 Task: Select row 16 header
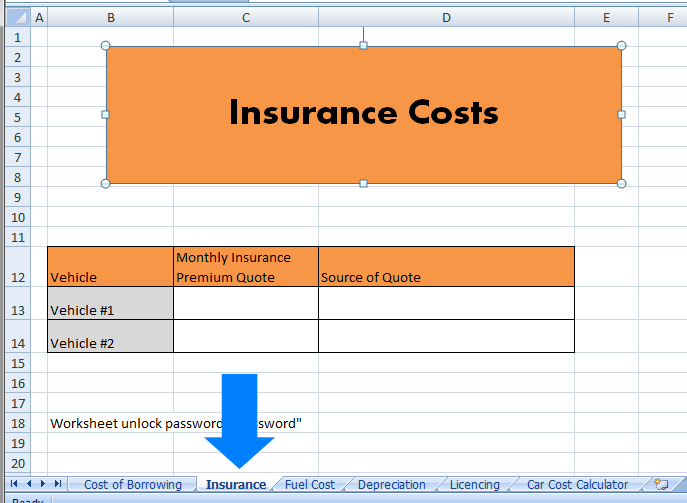click(x=18, y=383)
